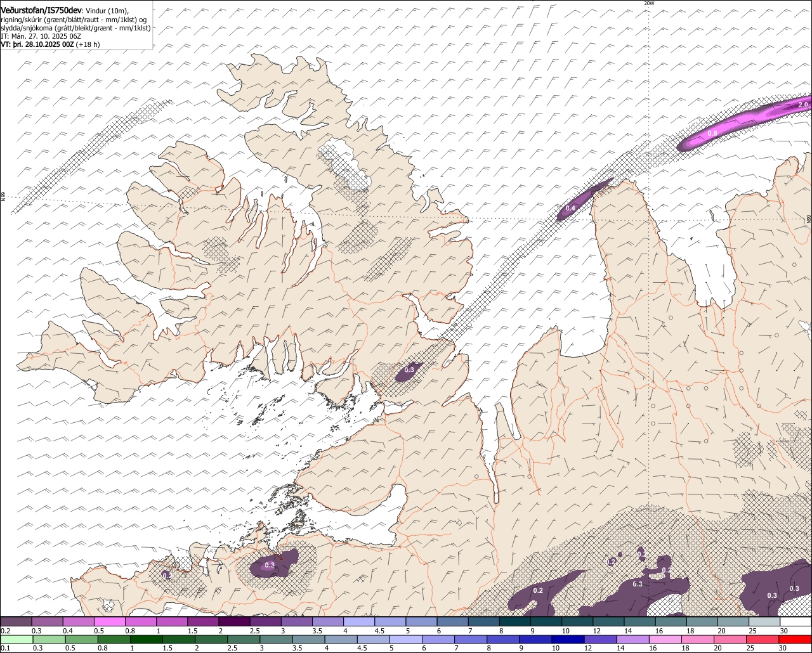Select the top legend row 0.4 swatch

79,621
